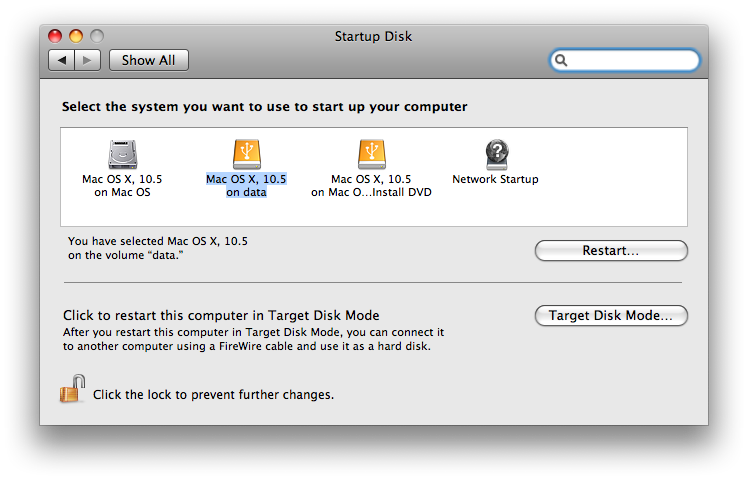Viewport: 748px width, 480px height.
Task: Select the Network Startup globe icon
Action: click(x=495, y=153)
